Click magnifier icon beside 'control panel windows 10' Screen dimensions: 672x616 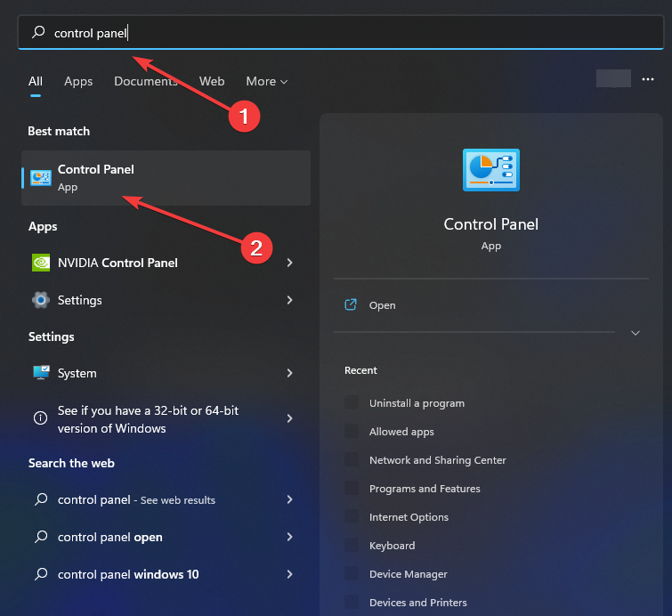[x=41, y=573]
